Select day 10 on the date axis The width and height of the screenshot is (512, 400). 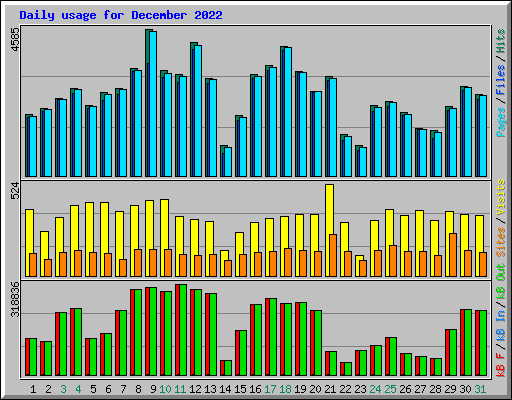click(165, 389)
